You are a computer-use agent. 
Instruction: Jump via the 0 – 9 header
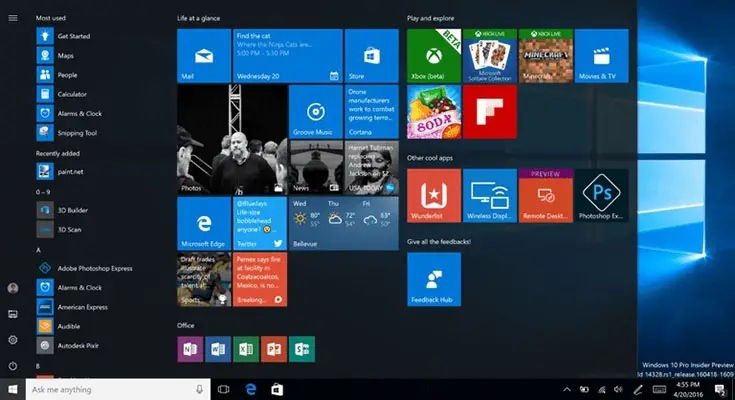[43, 192]
